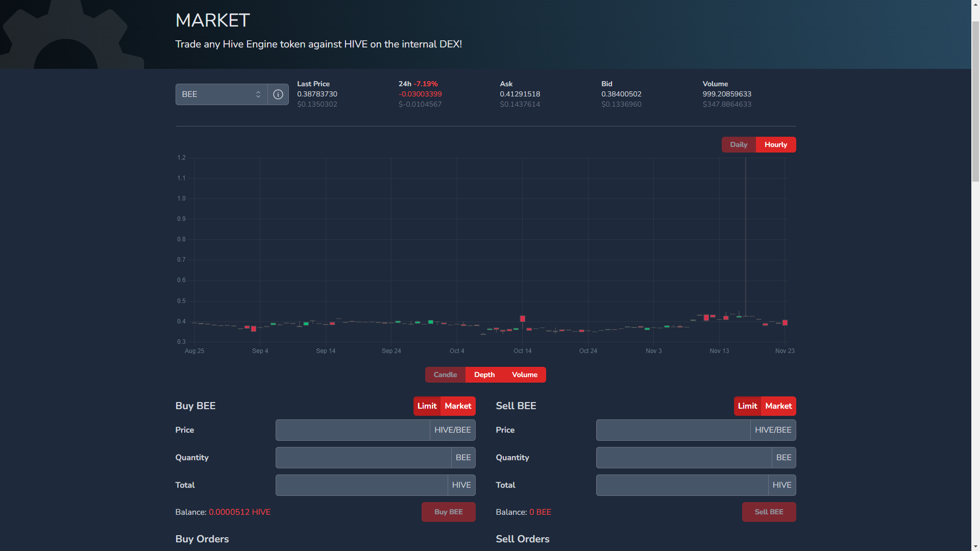980x551 pixels.
Task: Click the Sell BEE Total input field
Action: click(x=682, y=485)
